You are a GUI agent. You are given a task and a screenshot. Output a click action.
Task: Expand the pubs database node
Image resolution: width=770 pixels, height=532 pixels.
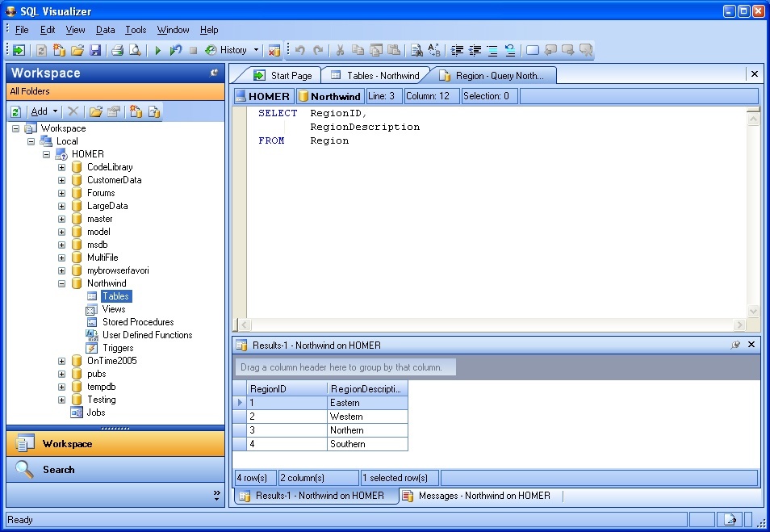62,374
